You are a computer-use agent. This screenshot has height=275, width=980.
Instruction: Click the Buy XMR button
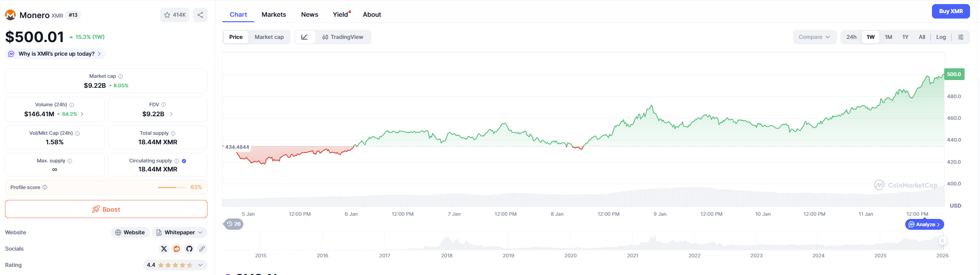point(951,11)
